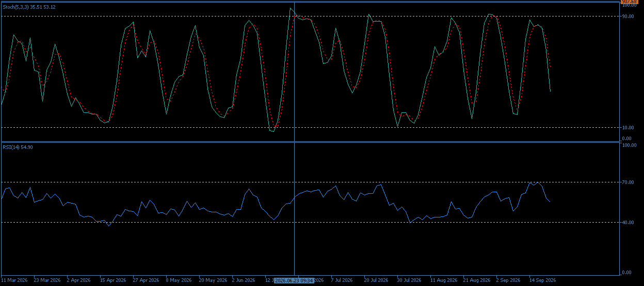Click the 21 Aug 2026 date label
The width and height of the screenshot is (644, 286).
coord(477,280)
